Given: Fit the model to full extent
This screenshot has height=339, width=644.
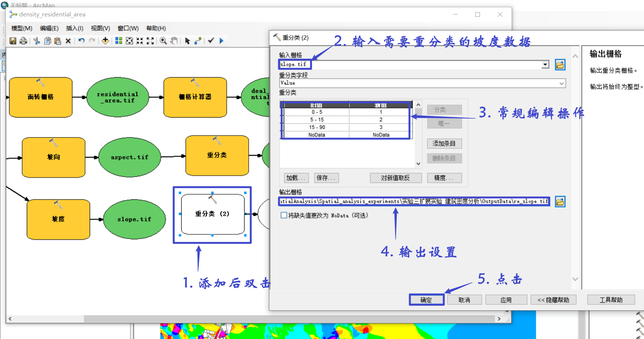Looking at the screenshot, I should 129,41.
